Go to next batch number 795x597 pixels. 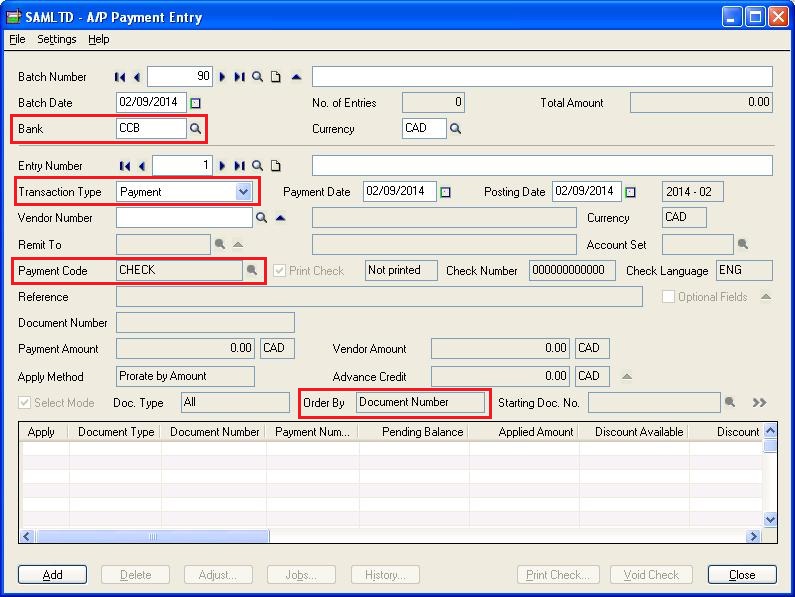click(222, 77)
